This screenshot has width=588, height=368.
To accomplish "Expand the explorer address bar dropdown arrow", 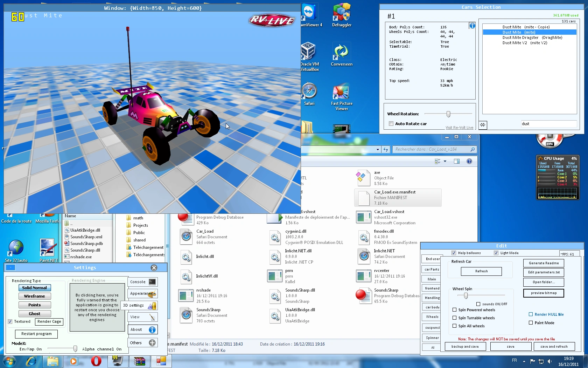I will (378, 150).
